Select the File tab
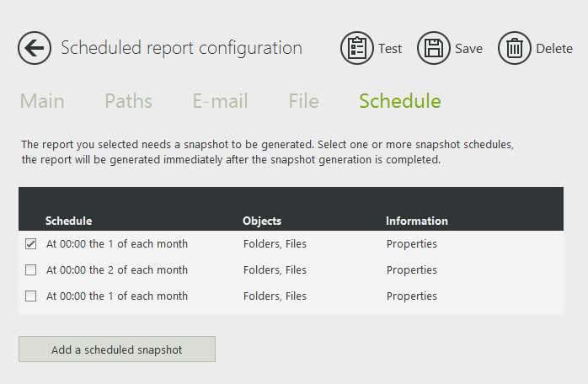588x384 pixels. tap(303, 102)
